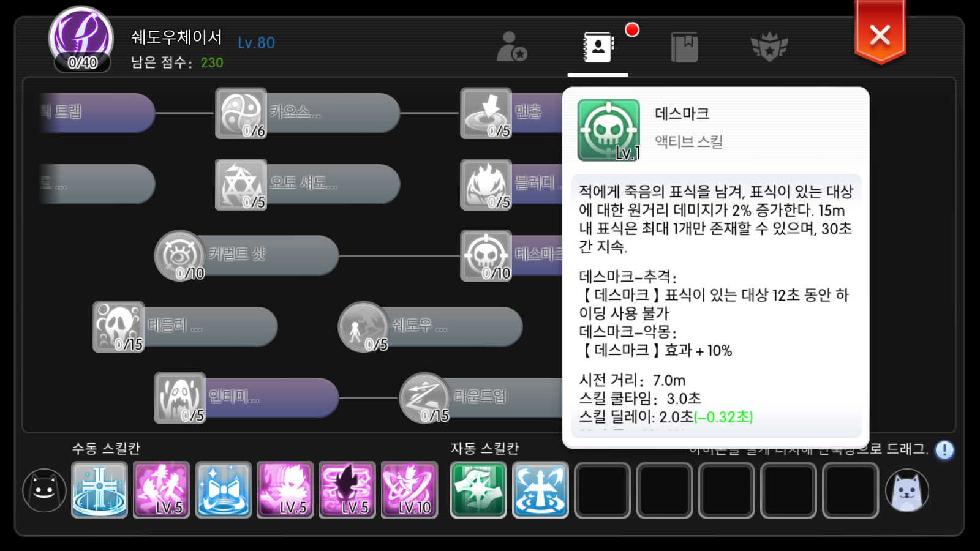
Task: Click the first empty auto skill slot
Action: (x=602, y=490)
